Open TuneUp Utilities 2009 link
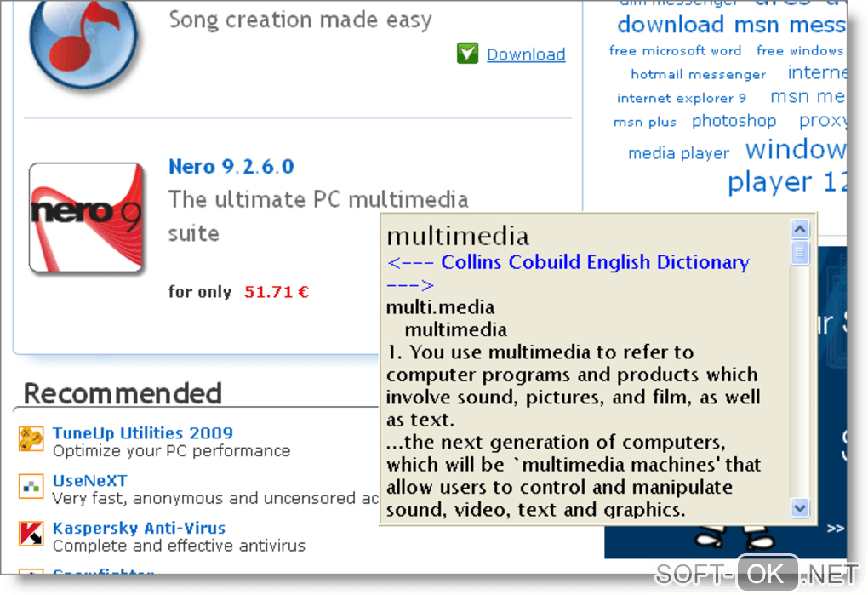868x595 pixels. coord(143,432)
